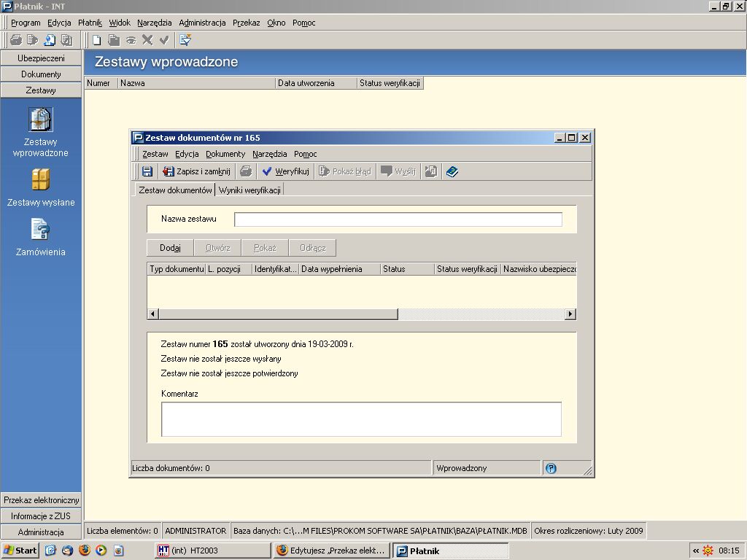Click the blue question mark status icon

[551, 468]
